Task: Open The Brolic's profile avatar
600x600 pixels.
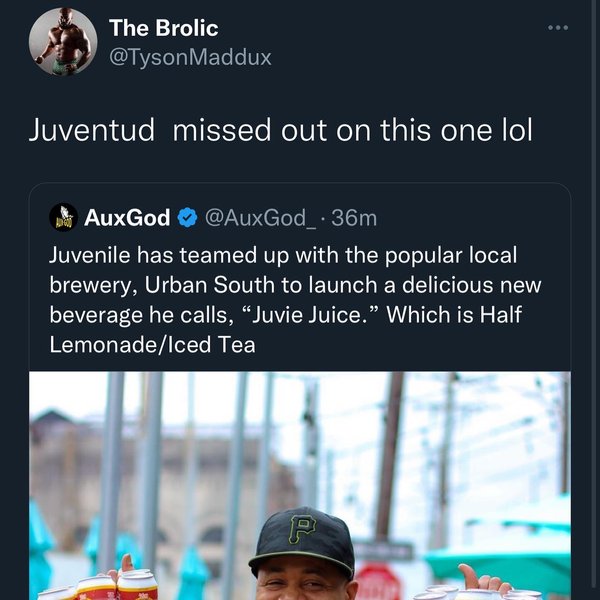Action: tap(62, 42)
